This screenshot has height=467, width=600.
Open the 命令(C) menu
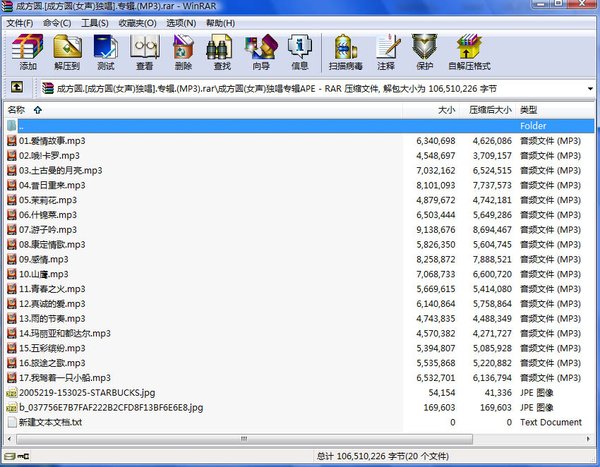click(57, 23)
